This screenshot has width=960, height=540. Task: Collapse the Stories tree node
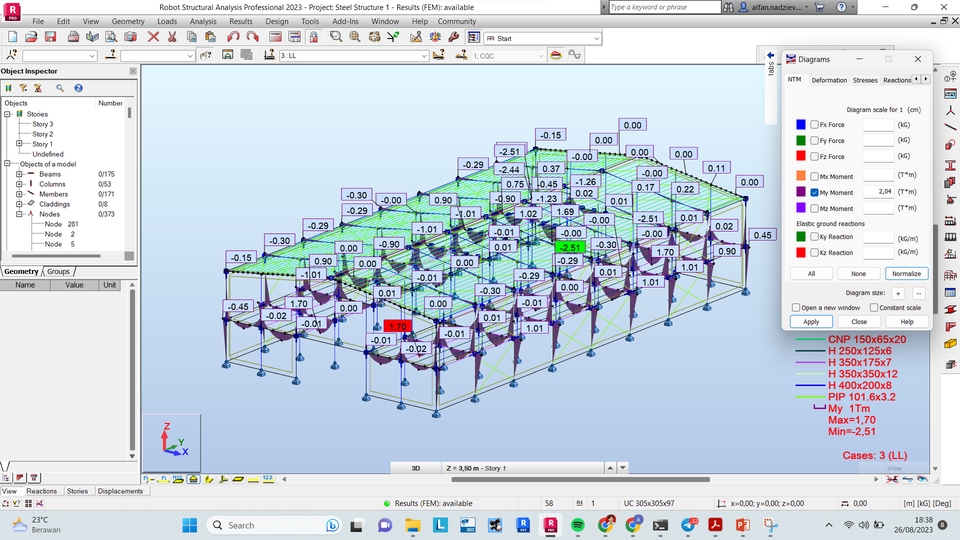[x=7, y=114]
